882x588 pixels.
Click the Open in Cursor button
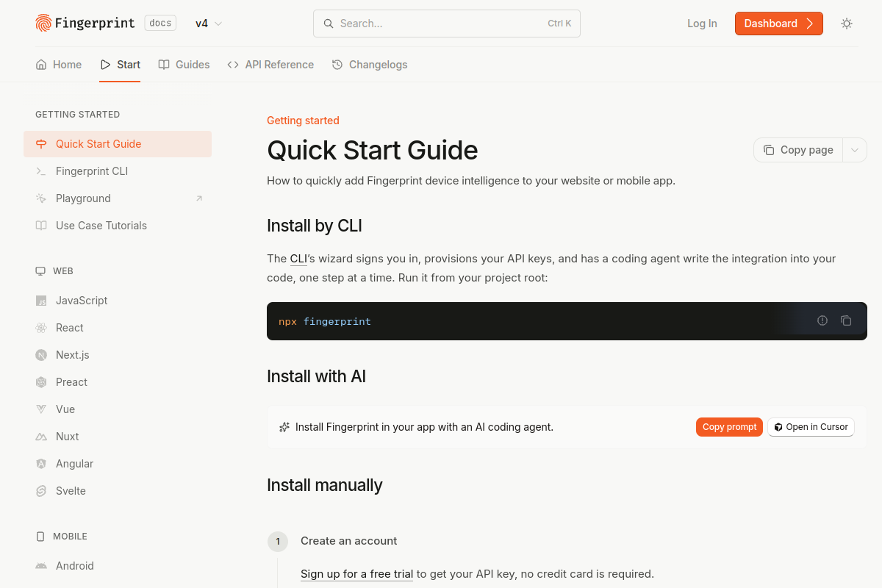[x=811, y=427]
